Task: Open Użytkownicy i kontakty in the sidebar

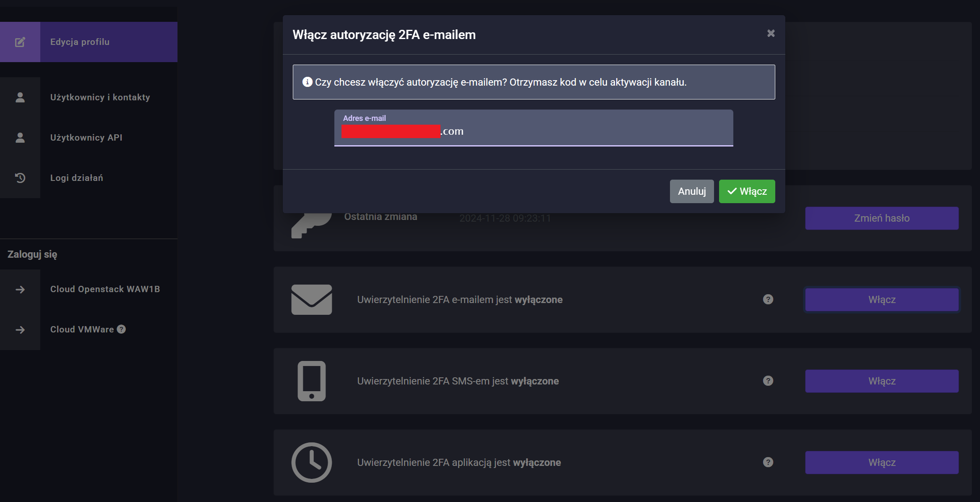Action: pyautogui.click(x=100, y=97)
